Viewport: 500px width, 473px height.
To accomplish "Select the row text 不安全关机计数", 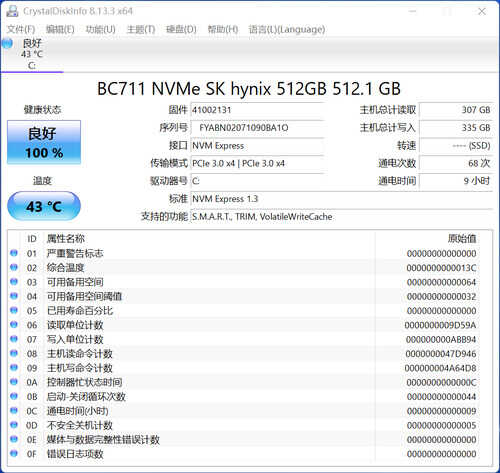I will point(80,425).
